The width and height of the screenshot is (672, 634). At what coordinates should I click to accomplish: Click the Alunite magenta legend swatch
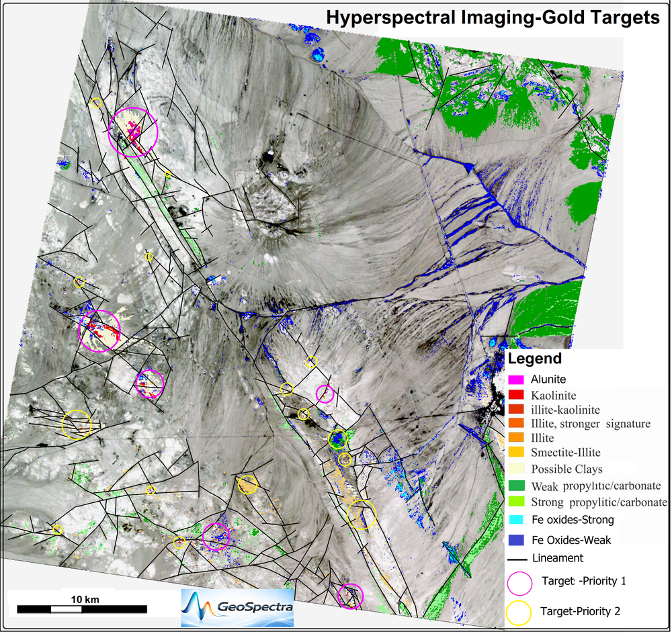point(516,379)
